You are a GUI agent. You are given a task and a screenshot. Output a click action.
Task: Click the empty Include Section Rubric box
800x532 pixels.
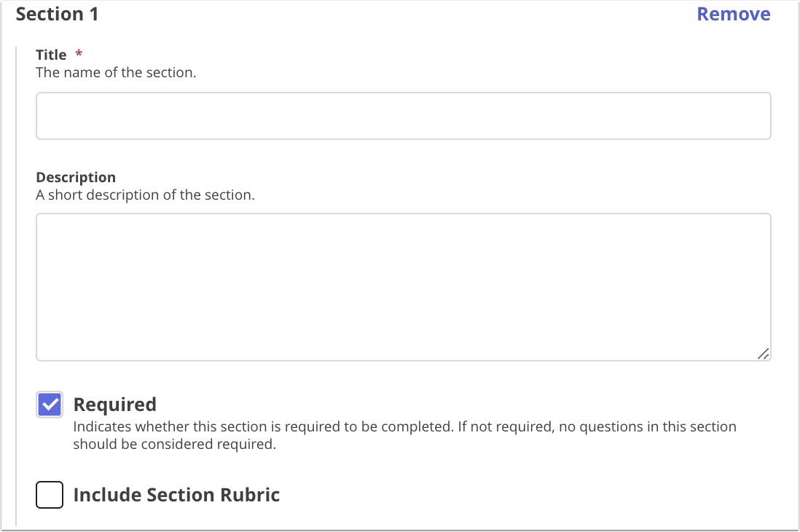pos(49,495)
